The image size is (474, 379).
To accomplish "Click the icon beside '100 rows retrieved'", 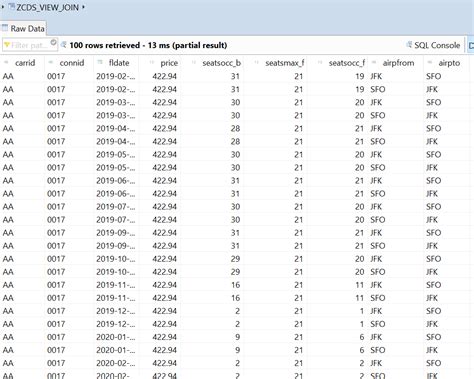I will pos(63,45).
